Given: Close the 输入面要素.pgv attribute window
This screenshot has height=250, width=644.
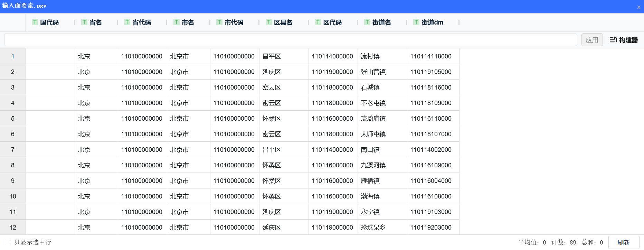Looking at the screenshot, I should 638,7.
